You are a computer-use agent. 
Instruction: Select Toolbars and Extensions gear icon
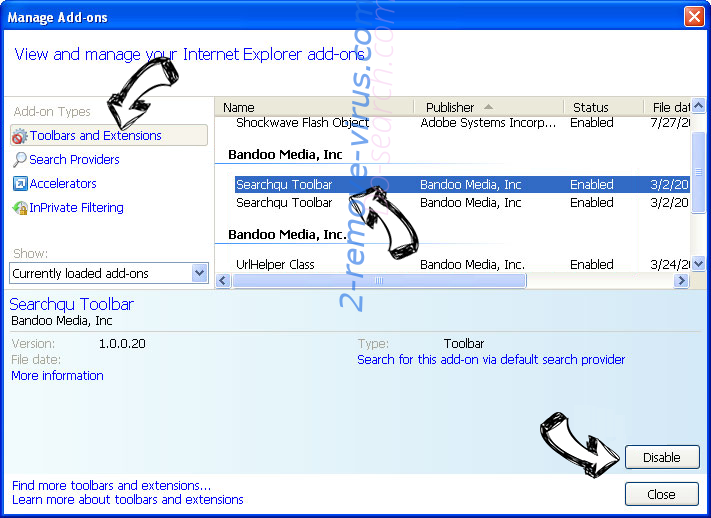[x=19, y=136]
